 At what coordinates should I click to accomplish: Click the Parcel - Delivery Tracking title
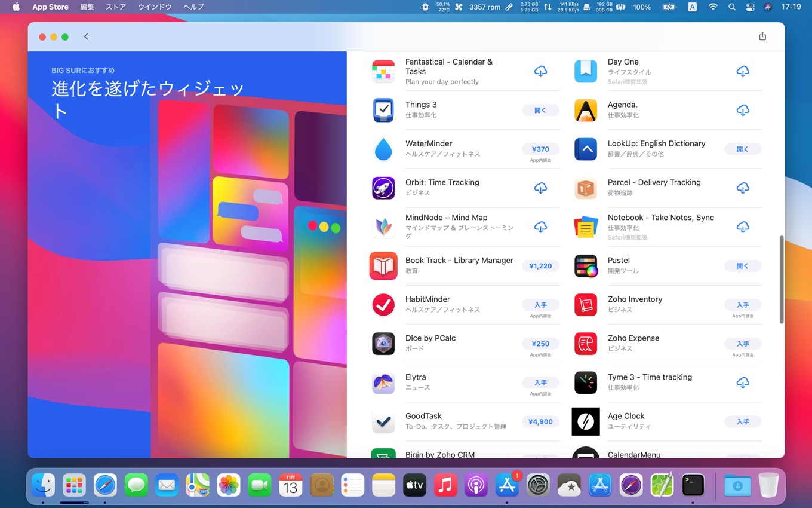pos(654,182)
